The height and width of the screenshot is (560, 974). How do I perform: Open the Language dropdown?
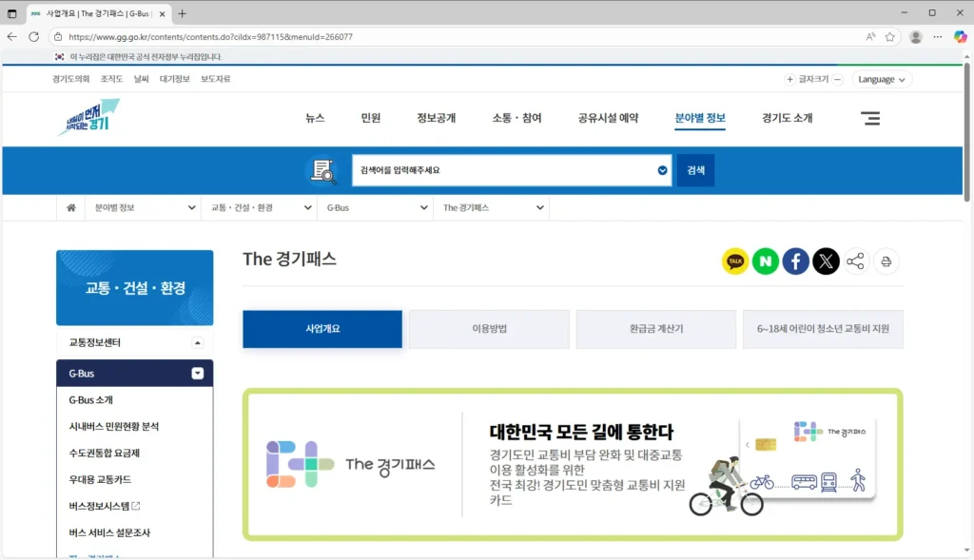click(x=880, y=80)
